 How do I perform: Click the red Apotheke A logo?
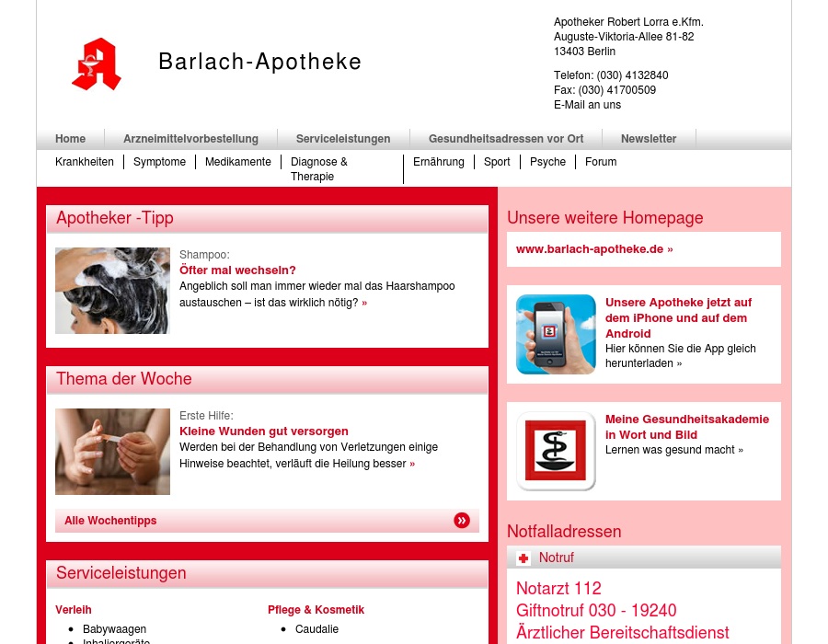point(97,64)
